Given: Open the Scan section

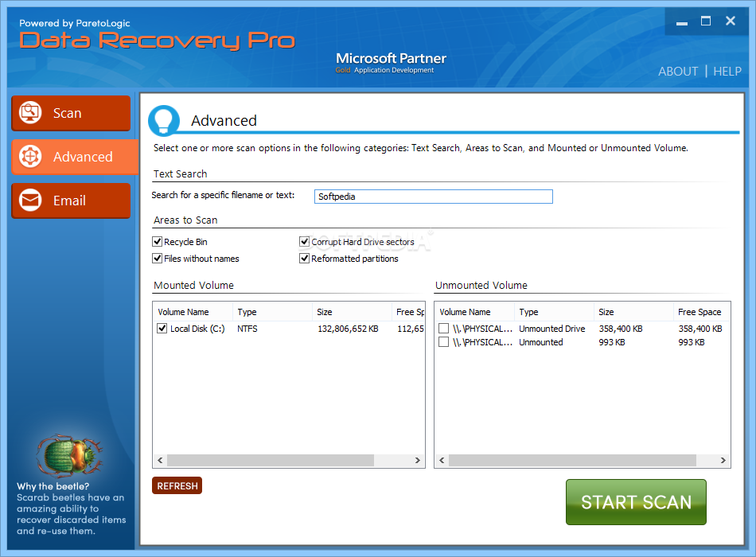Looking at the screenshot, I should (x=71, y=113).
